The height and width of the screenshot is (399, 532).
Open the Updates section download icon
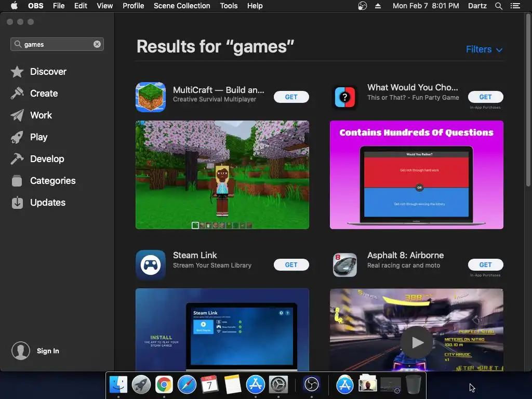point(17,203)
